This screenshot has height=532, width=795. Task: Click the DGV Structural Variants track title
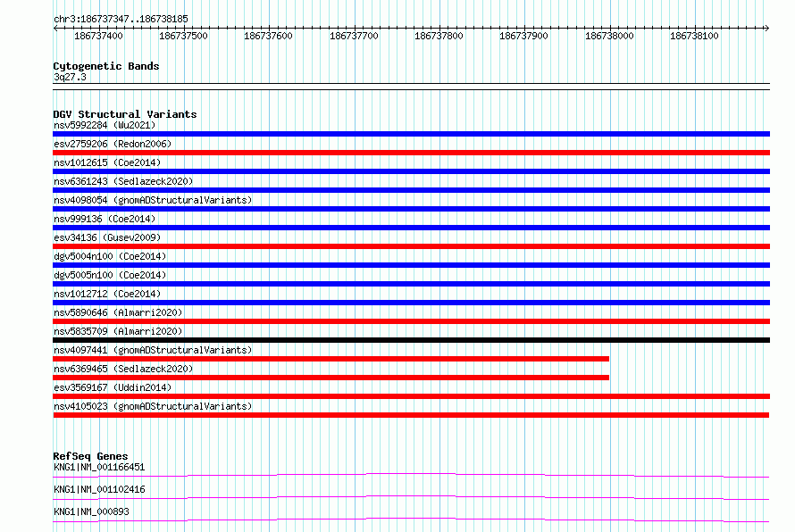125,114
